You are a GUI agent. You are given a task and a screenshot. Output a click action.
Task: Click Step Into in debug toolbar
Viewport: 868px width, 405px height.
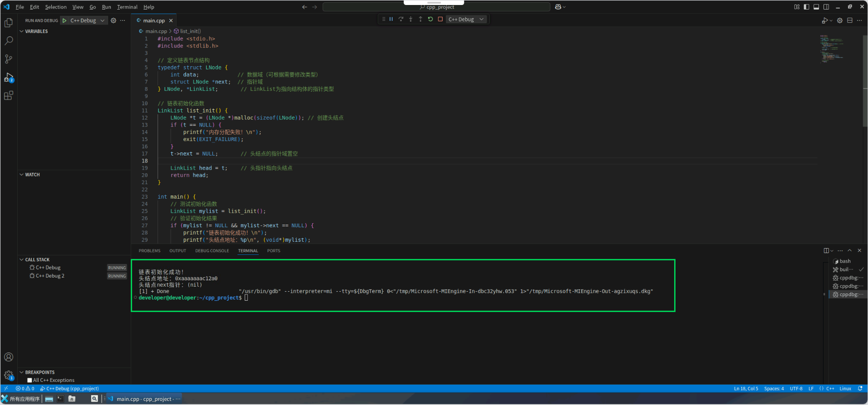click(411, 19)
